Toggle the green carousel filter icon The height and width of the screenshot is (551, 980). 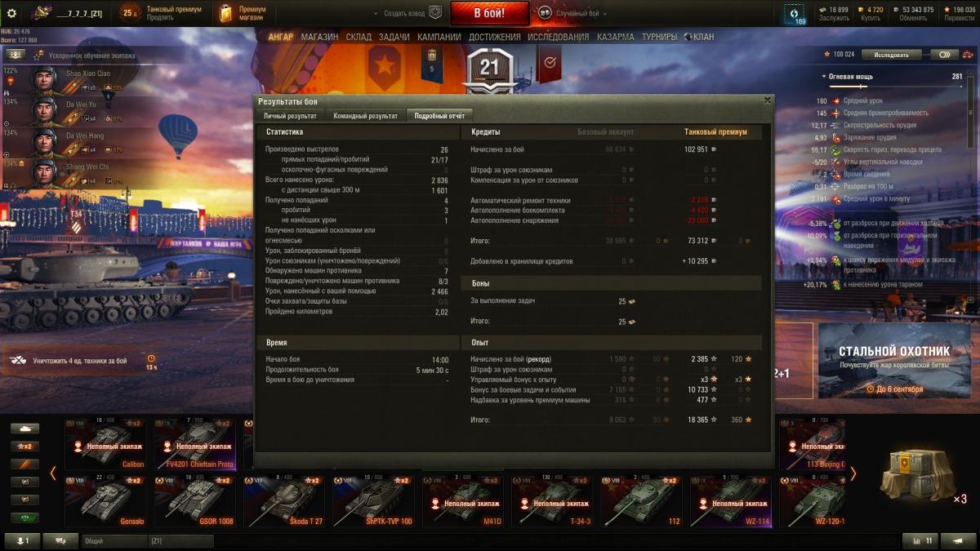click(x=25, y=518)
